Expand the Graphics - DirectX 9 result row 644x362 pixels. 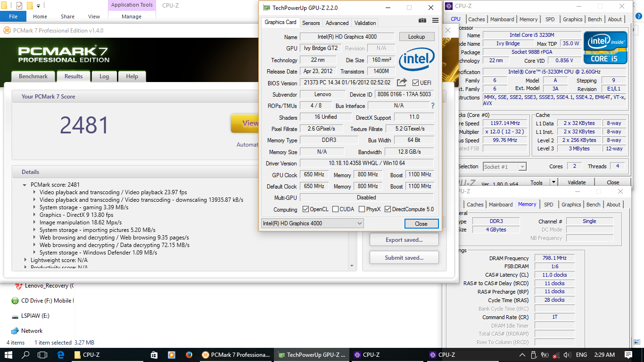point(34,215)
